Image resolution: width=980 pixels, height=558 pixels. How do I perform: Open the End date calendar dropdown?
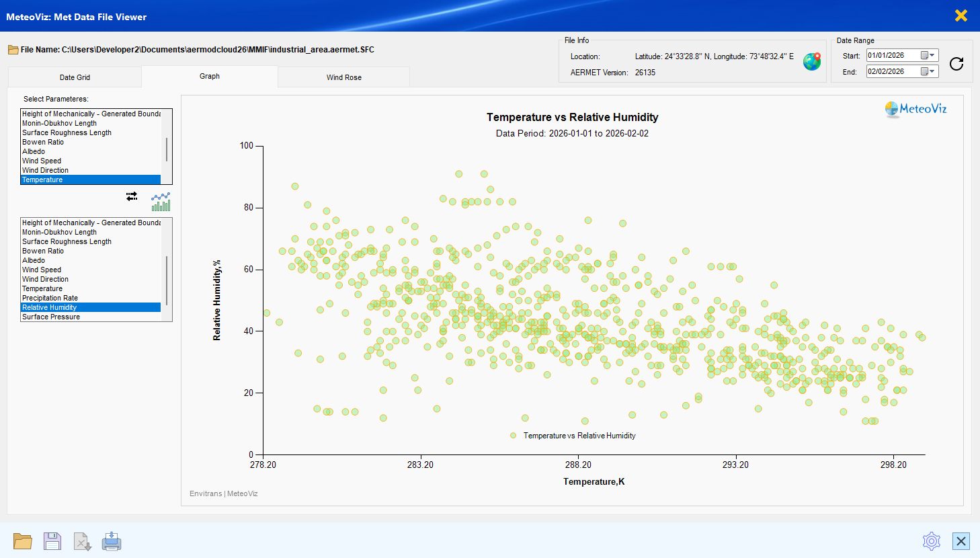click(x=928, y=71)
